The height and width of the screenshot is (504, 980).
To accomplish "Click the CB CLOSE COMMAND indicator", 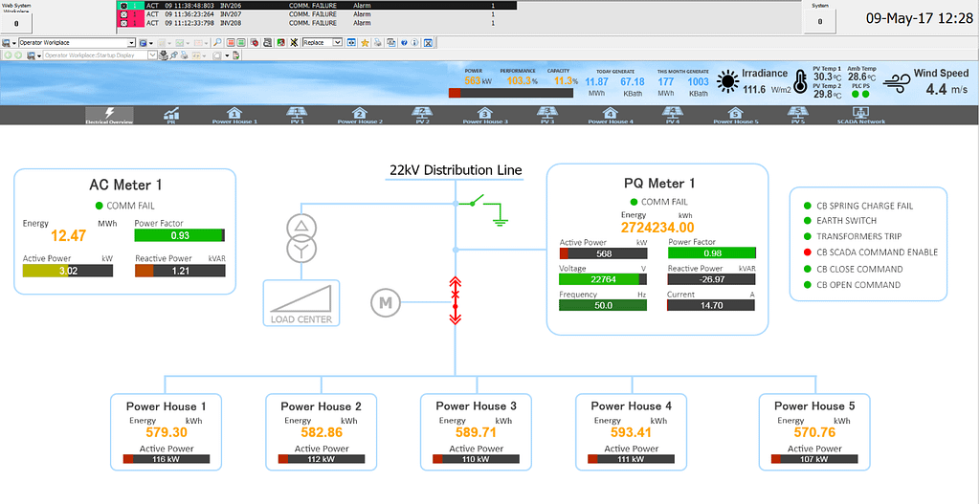I will 807,269.
